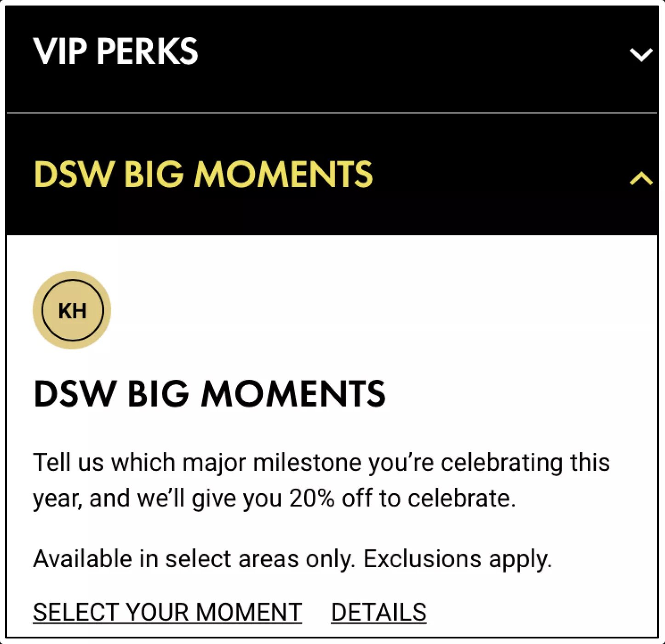Expand the VIP PERKS chevron arrow

click(641, 55)
